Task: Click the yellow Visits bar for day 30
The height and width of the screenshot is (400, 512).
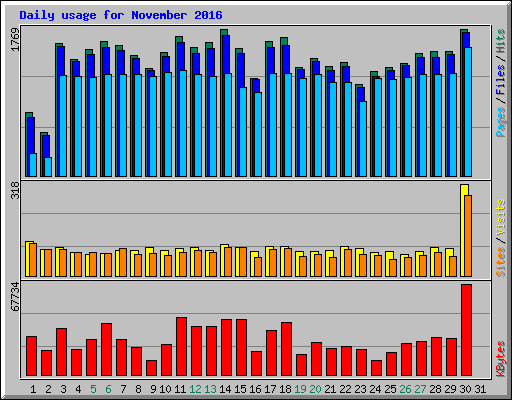Action: click(463, 230)
